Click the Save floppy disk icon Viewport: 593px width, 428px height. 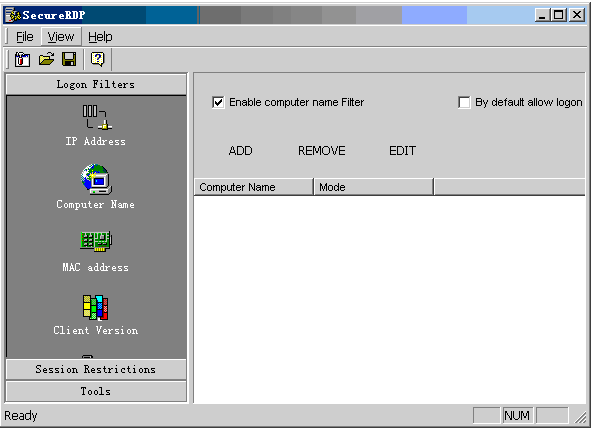pos(69,59)
